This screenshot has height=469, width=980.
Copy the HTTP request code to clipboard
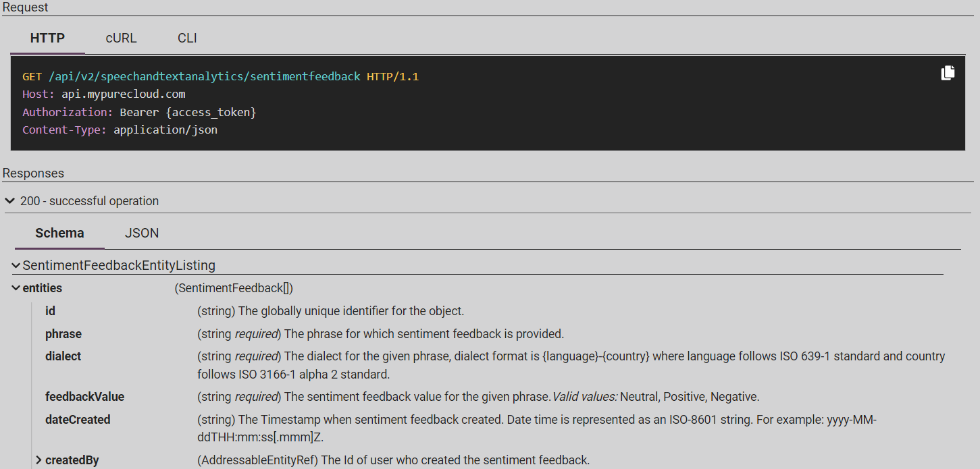coord(948,73)
